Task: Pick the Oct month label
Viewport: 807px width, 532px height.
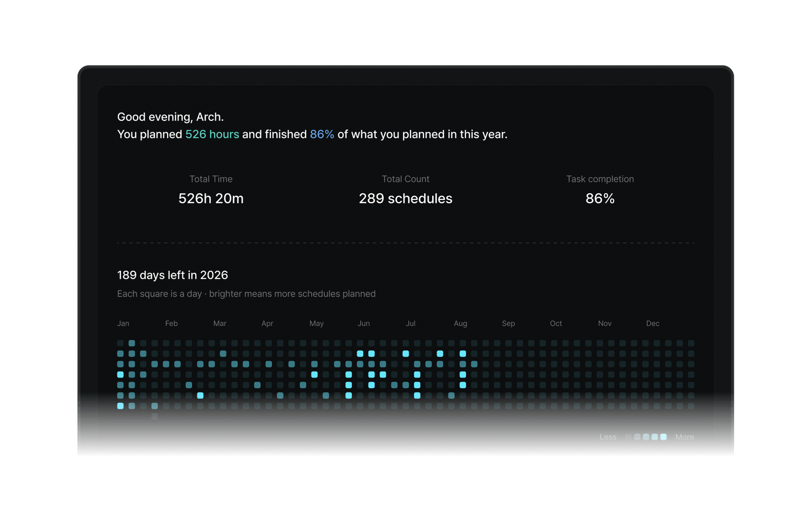Action: (x=556, y=323)
